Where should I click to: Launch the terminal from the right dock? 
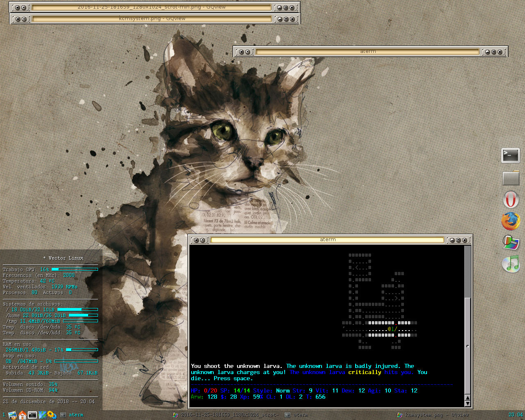(511, 156)
